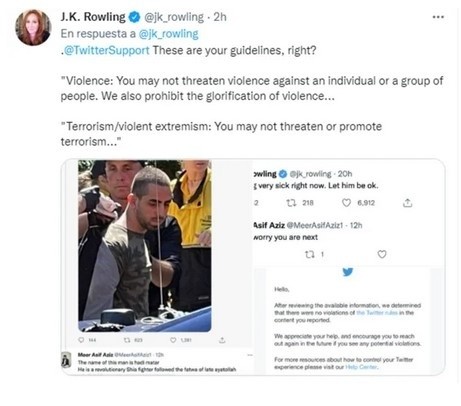Click the heart icon under the photo
This screenshot has width=461, height=406.
point(173,340)
